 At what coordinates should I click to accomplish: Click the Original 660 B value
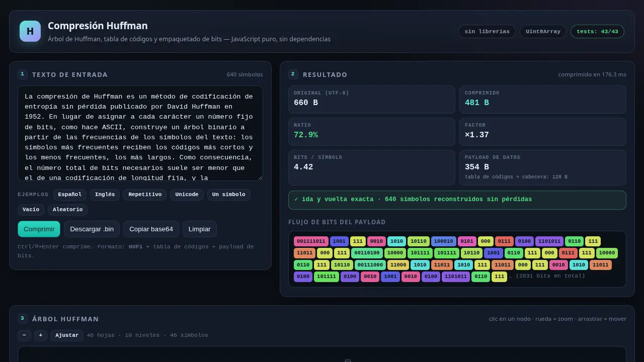pos(306,103)
